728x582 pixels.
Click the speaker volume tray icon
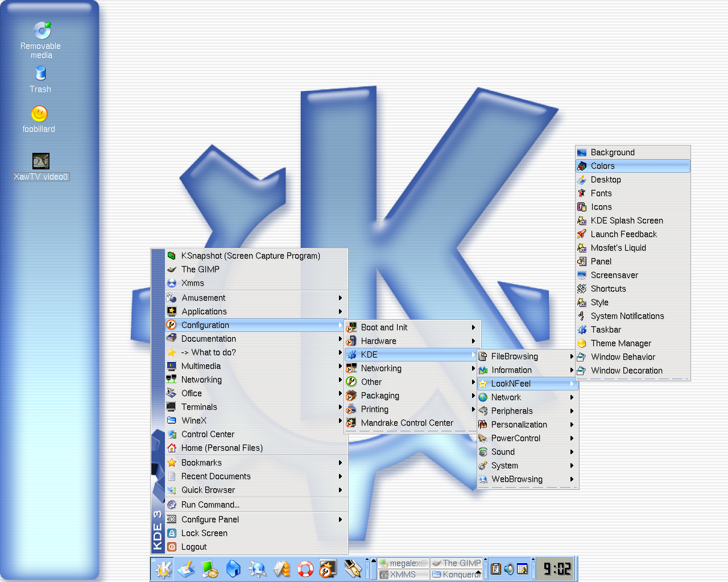(x=509, y=569)
